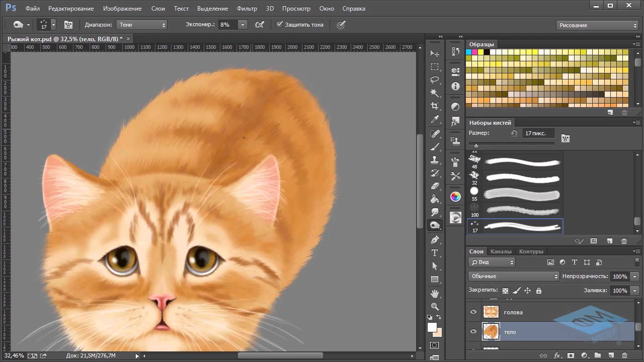Select the Lasso tool
644x362 pixels.
pos(435,80)
